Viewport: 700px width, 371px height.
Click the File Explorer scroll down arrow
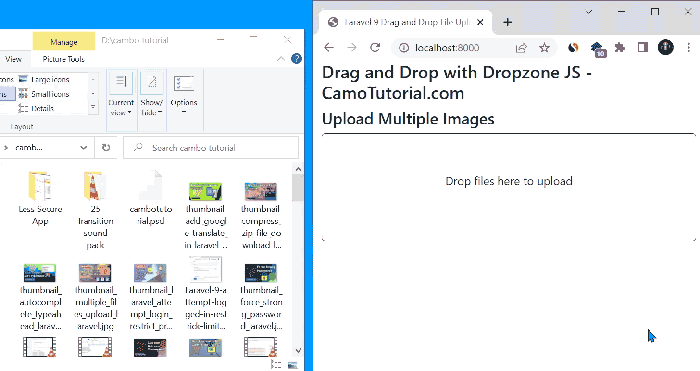[298, 351]
